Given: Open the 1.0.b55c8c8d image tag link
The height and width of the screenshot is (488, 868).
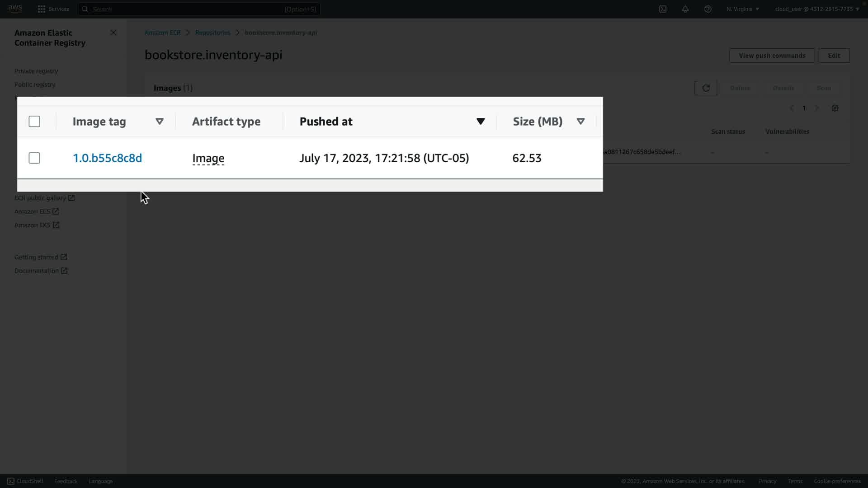Looking at the screenshot, I should pos(107,158).
